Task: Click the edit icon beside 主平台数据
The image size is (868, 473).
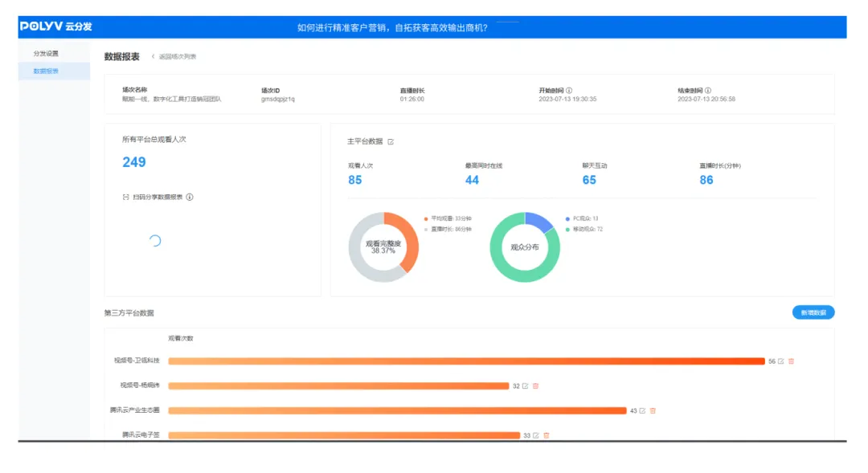Action: [391, 141]
